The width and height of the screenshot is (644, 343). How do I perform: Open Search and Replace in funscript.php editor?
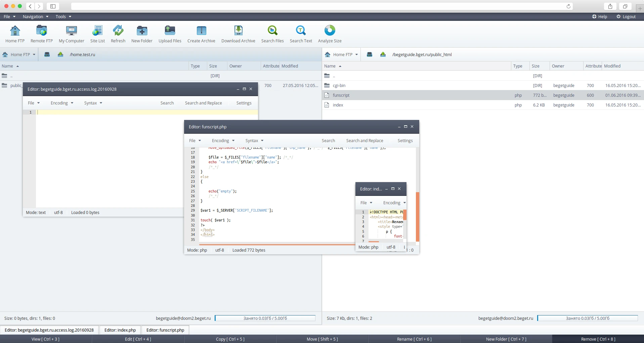click(x=364, y=140)
